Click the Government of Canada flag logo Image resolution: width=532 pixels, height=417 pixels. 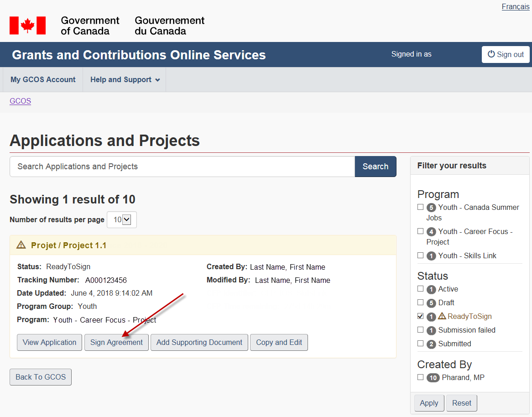tap(27, 26)
